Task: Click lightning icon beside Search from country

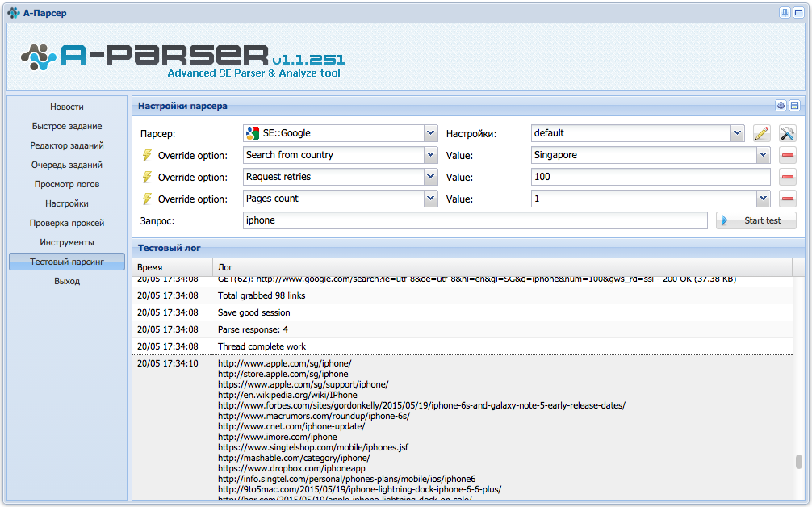Action: pos(147,155)
